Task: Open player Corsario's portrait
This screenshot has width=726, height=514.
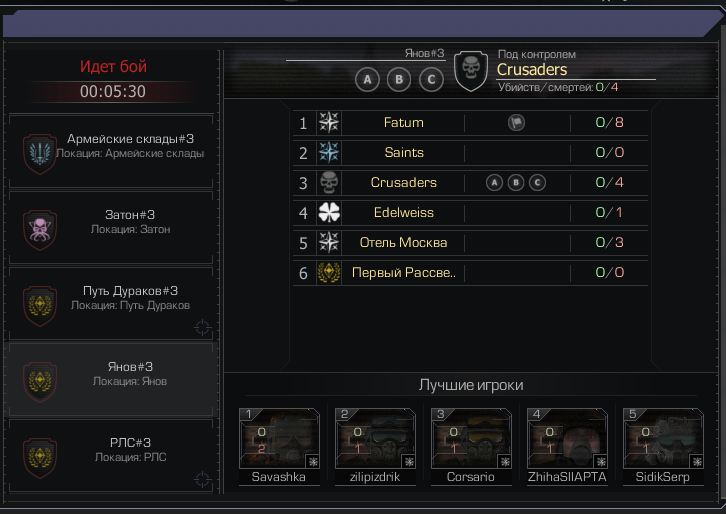Action: (x=471, y=438)
